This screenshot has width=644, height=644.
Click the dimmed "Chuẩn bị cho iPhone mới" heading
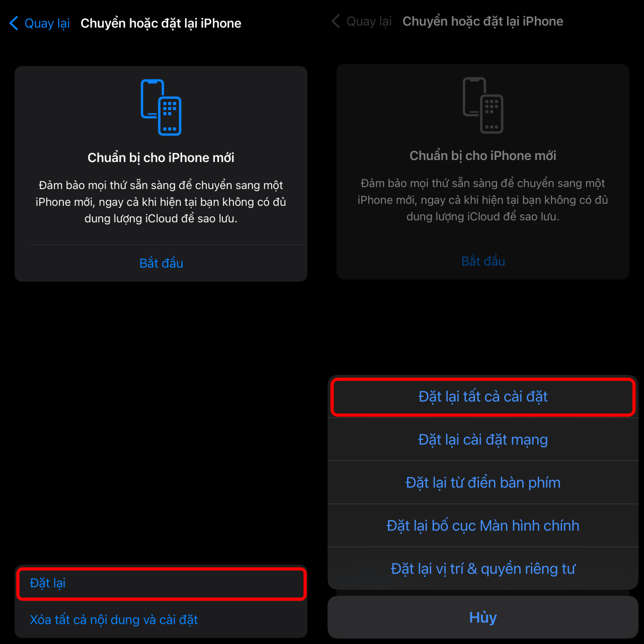pyautogui.click(x=483, y=155)
